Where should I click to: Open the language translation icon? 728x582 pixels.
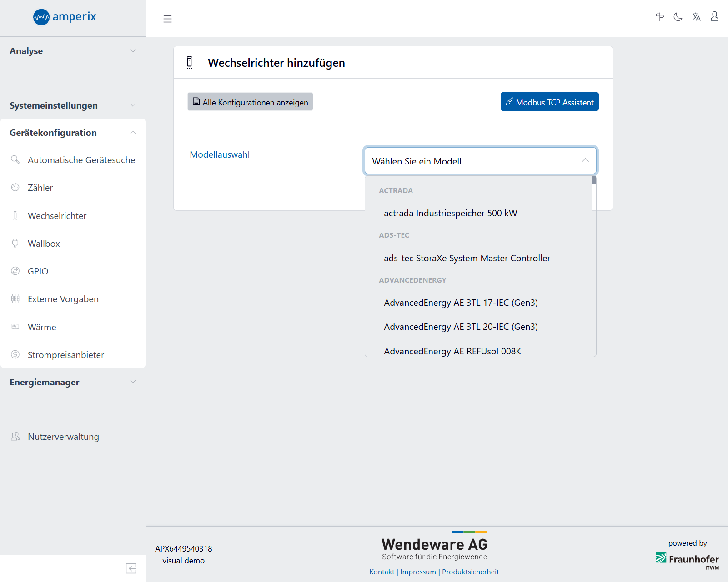click(696, 17)
